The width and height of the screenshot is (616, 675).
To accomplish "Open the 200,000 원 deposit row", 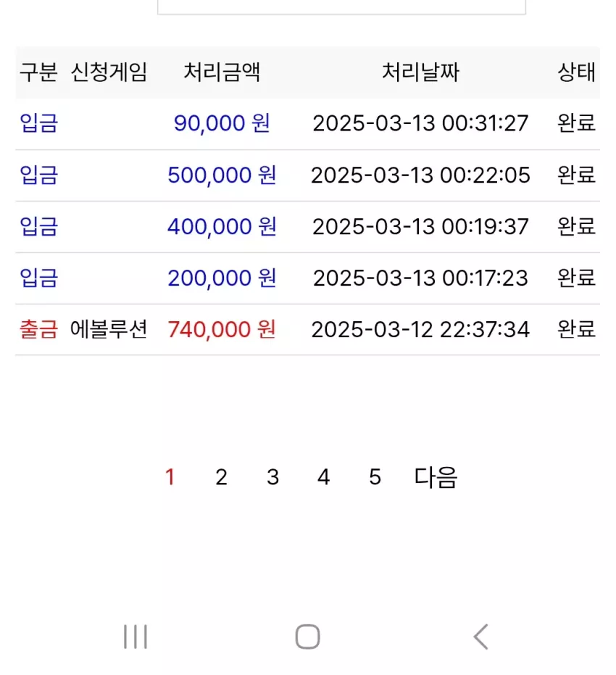I will (307, 278).
